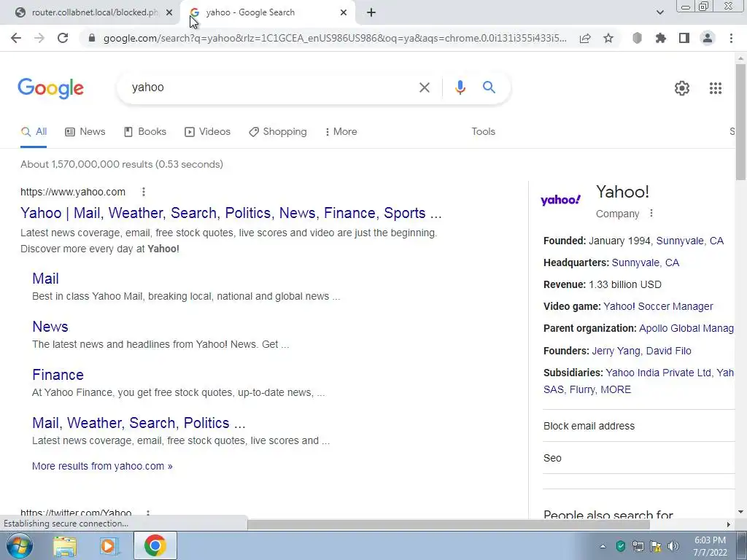Close the router.collabnet.local tab

pyautogui.click(x=169, y=12)
